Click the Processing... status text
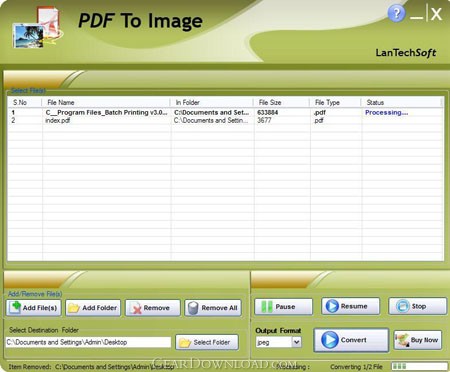450x372 pixels. click(x=386, y=112)
